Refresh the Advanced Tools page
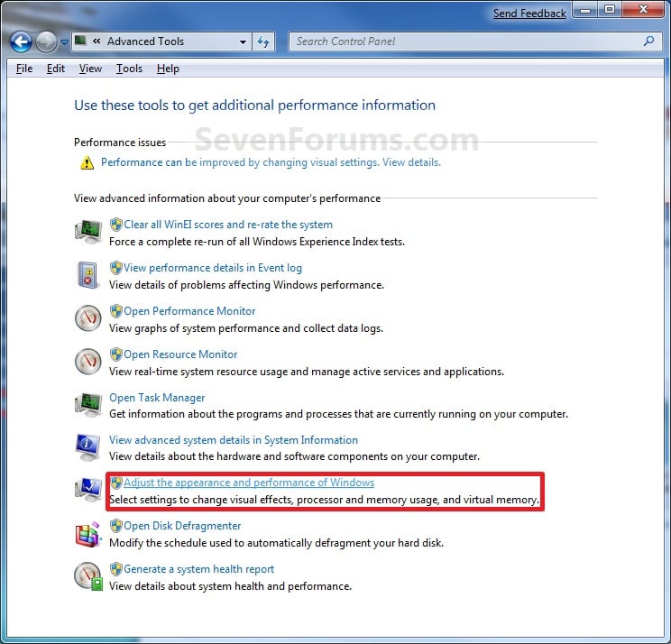The image size is (671, 644). click(263, 41)
